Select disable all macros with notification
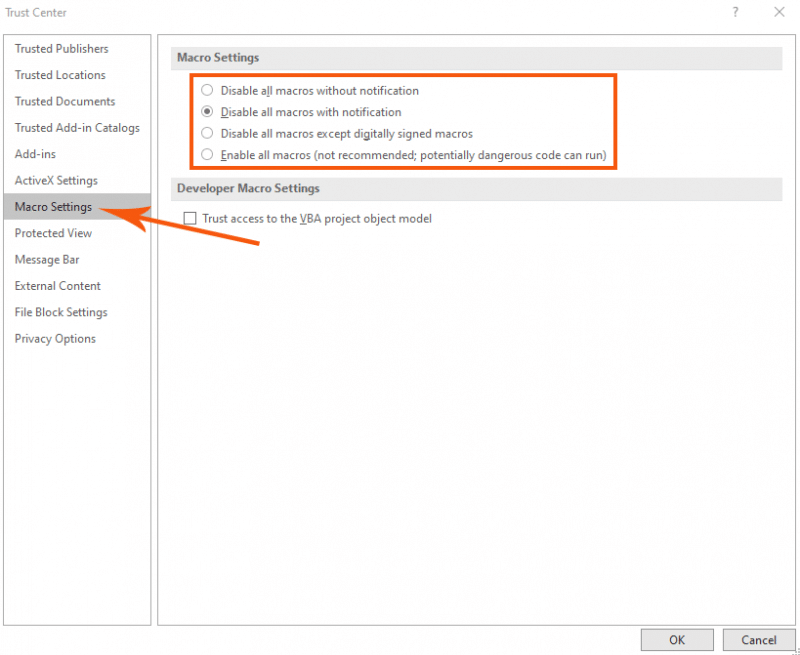The image size is (800, 655). (207, 112)
